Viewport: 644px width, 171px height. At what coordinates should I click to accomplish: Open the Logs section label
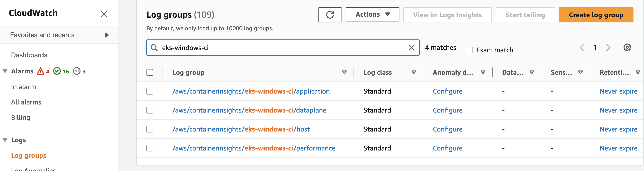click(x=19, y=140)
